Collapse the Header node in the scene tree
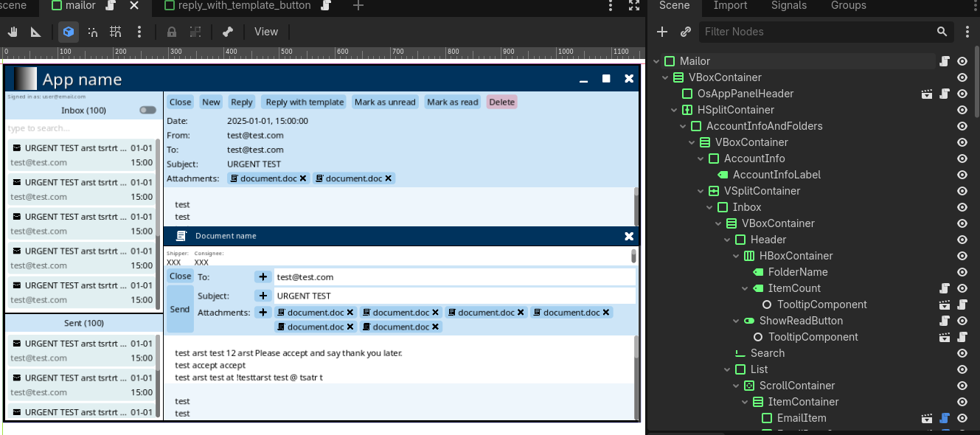Viewport: 980px width, 435px height. (x=727, y=240)
